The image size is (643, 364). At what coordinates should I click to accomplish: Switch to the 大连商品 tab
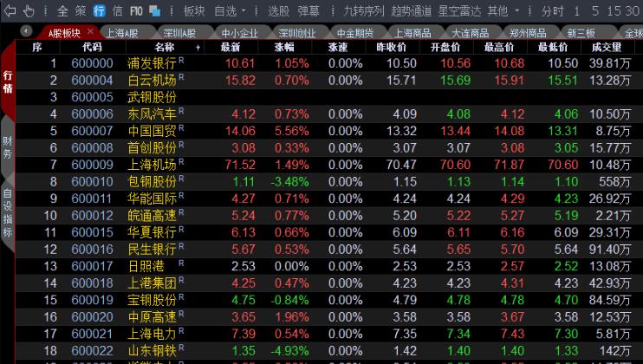coord(469,33)
